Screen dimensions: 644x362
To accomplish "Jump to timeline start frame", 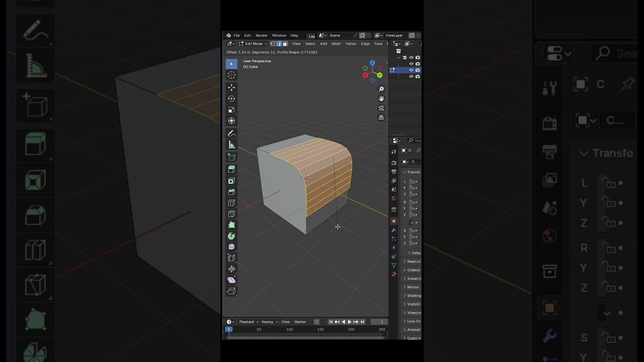I will [x=331, y=322].
